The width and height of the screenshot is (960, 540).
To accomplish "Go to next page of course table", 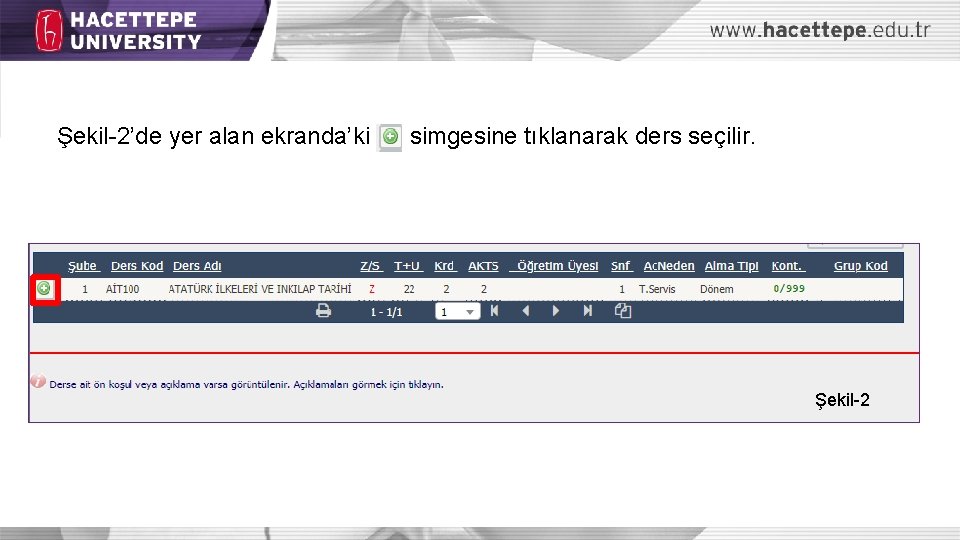I will click(556, 311).
